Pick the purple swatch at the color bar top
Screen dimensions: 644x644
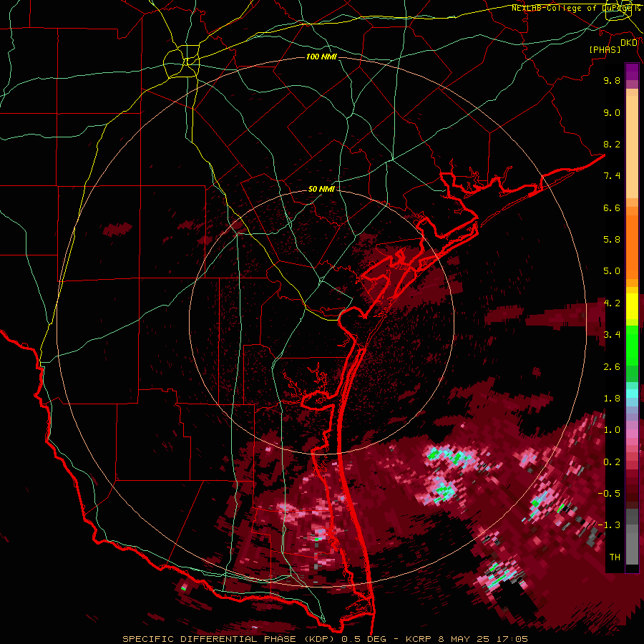click(632, 72)
